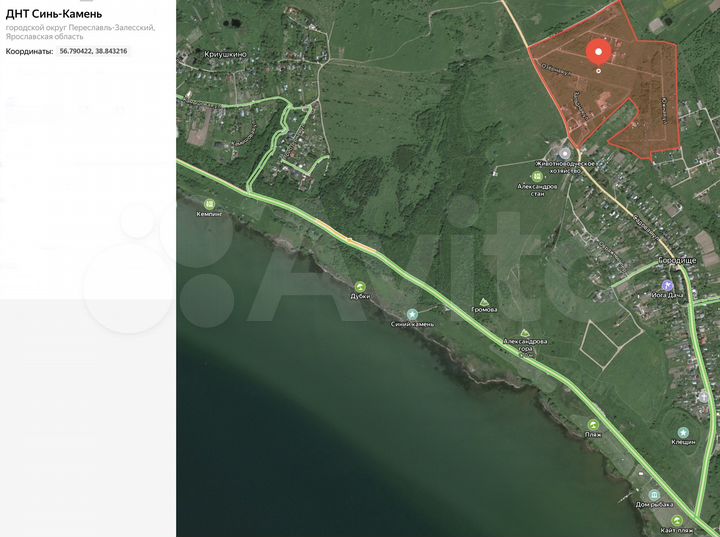Click the ДНТ Синь-Камень title
720x537 pixels.
click(54, 14)
